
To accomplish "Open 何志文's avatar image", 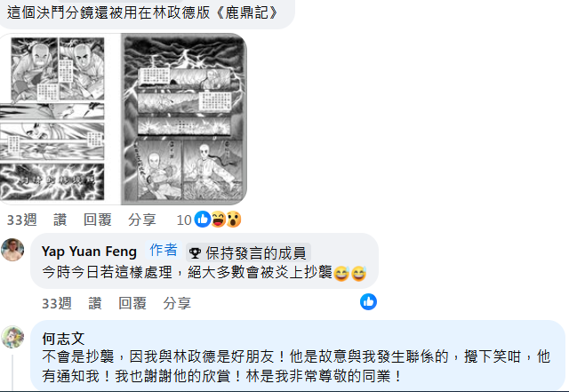I will [12, 337].
